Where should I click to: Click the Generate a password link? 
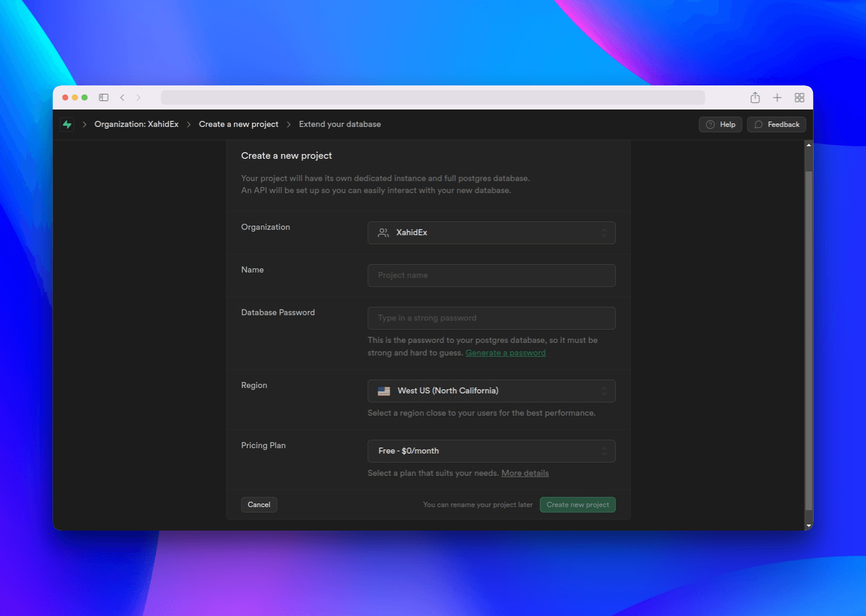(505, 353)
